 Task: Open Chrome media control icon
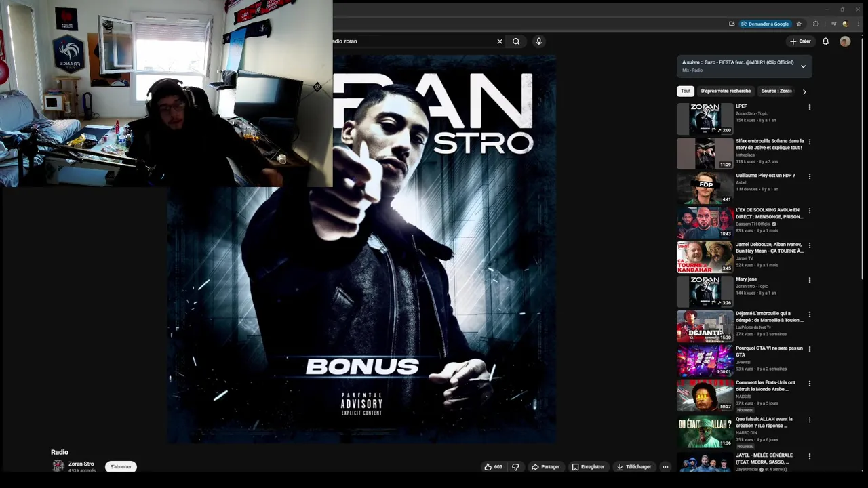(833, 24)
